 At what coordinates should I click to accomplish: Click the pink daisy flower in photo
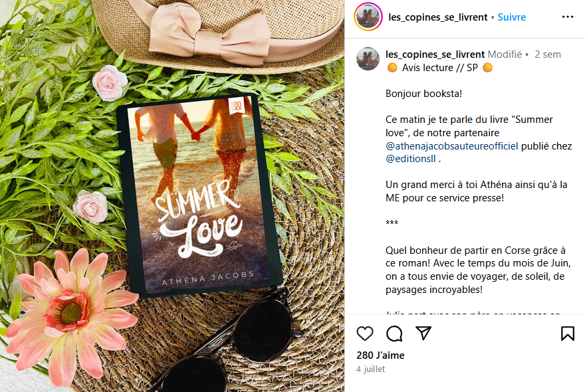click(x=71, y=315)
